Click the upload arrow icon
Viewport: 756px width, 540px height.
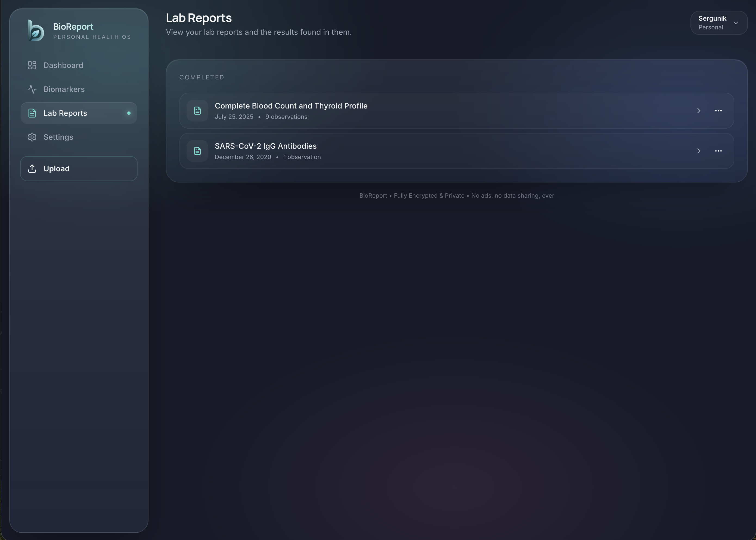pos(32,169)
